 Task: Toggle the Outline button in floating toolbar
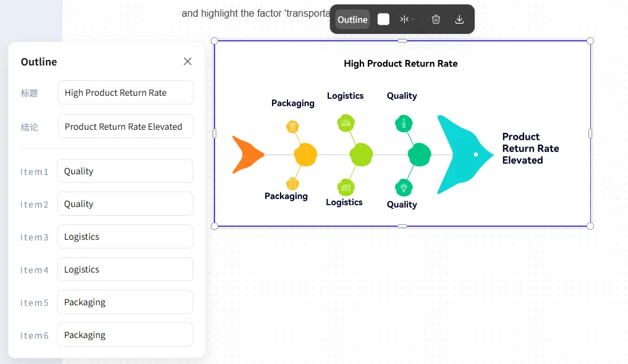(352, 19)
